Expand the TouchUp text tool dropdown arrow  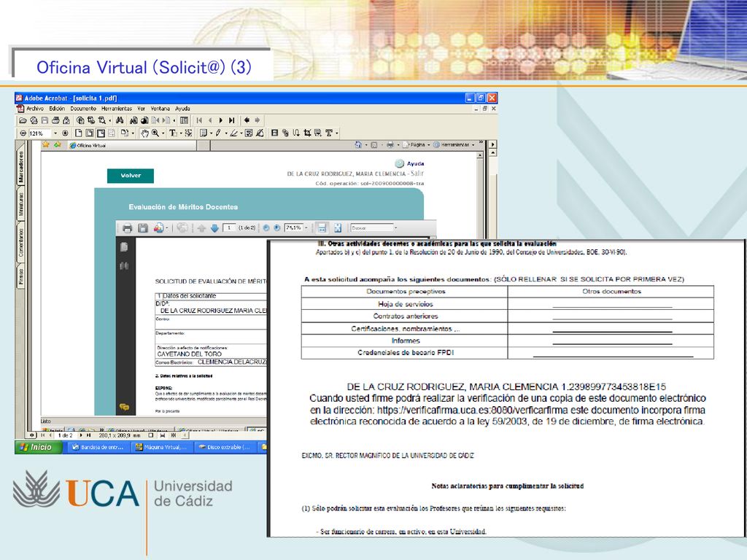(337, 133)
